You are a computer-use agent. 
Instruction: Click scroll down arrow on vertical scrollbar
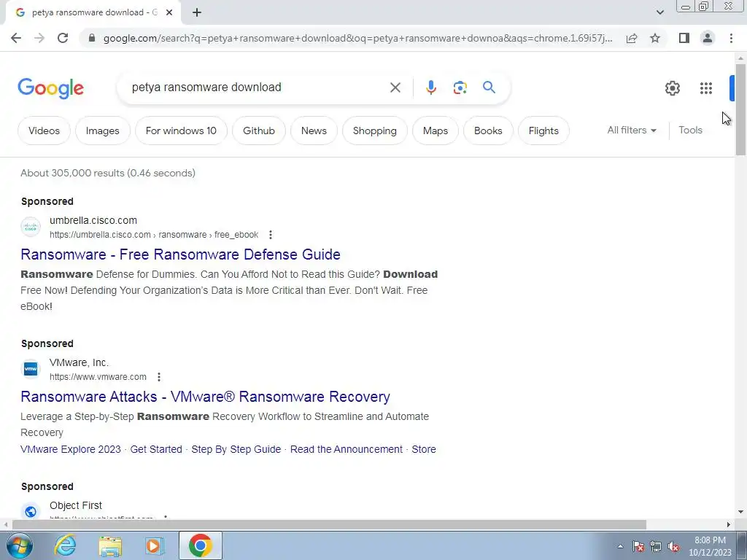740,513
